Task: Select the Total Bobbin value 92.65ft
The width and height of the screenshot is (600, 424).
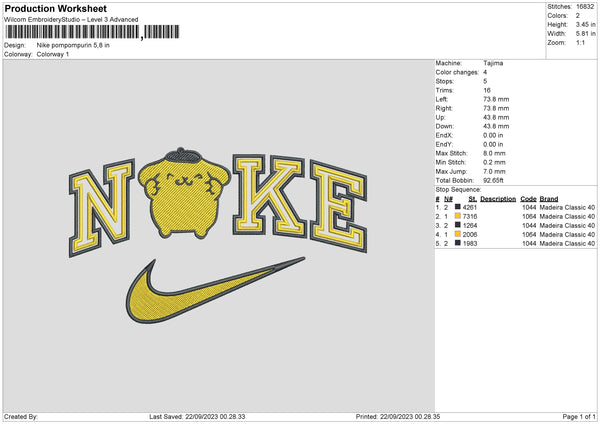Action: click(x=493, y=180)
